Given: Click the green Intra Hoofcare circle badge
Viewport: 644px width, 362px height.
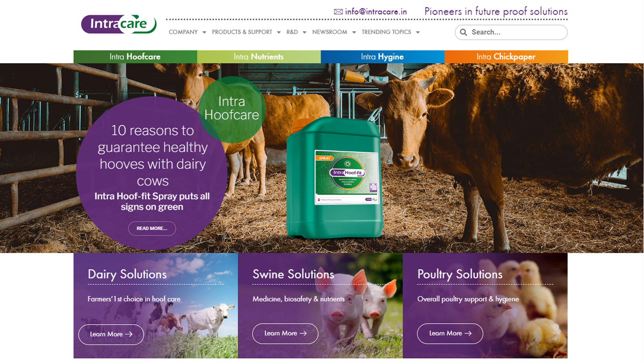Looking at the screenshot, I should click(x=232, y=109).
